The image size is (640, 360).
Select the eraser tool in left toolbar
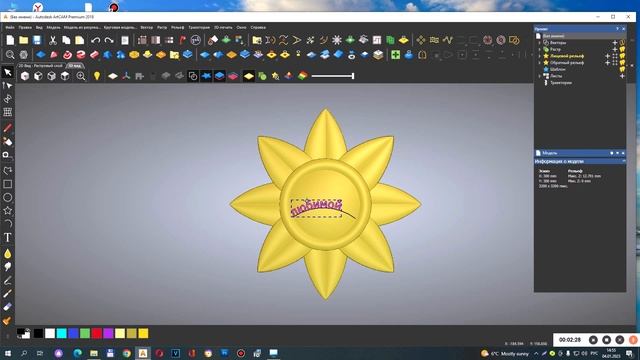pyautogui.click(x=7, y=307)
